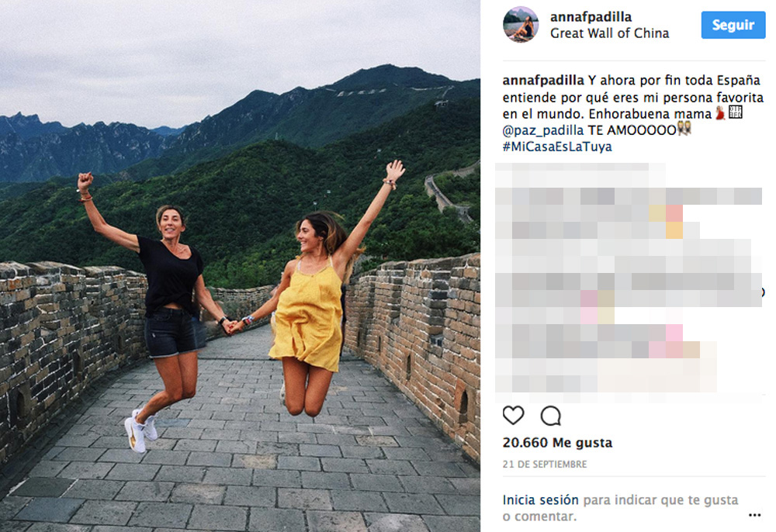776x532 pixels.
Task: Click the Inicia sesión login link
Action: 540,500
